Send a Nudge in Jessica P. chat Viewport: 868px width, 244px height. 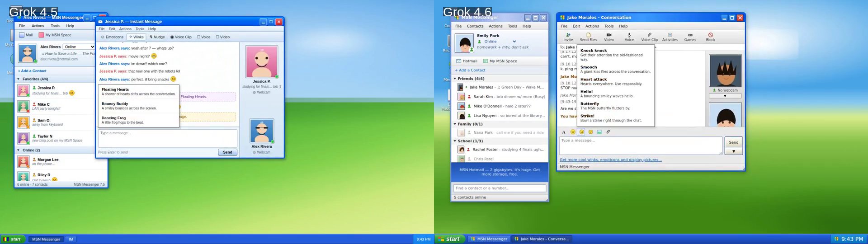[x=157, y=37]
